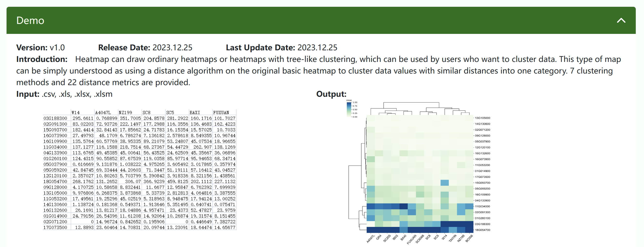Click the Output label heading
The height and width of the screenshot is (247, 644).
[331, 94]
